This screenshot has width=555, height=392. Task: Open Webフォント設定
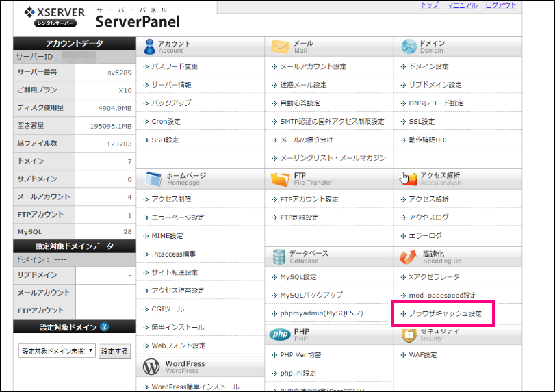coord(179,345)
